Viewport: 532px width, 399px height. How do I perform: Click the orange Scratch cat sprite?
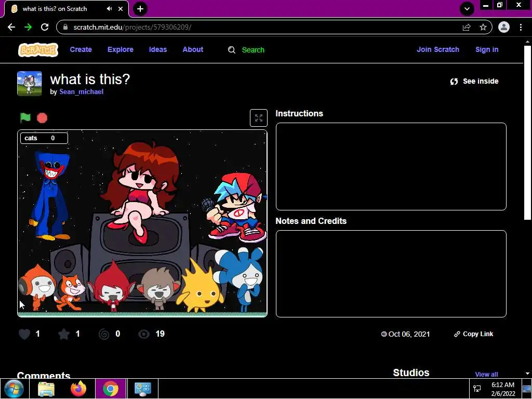(70, 292)
